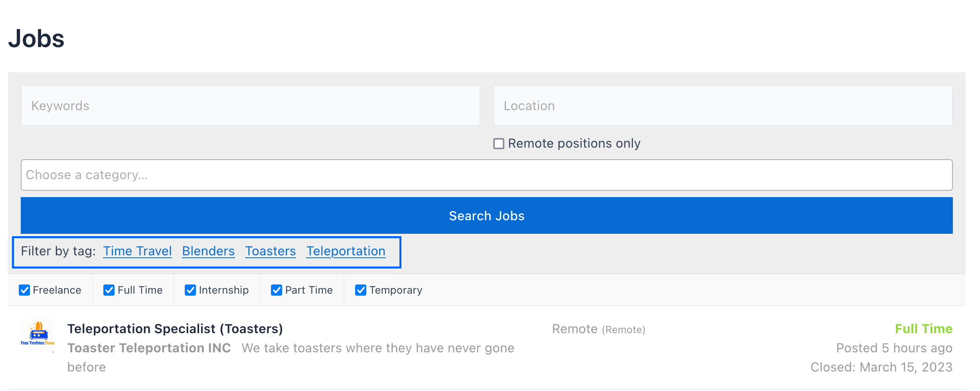
Task: Enable the Remote positions only checkbox
Action: [x=498, y=144]
